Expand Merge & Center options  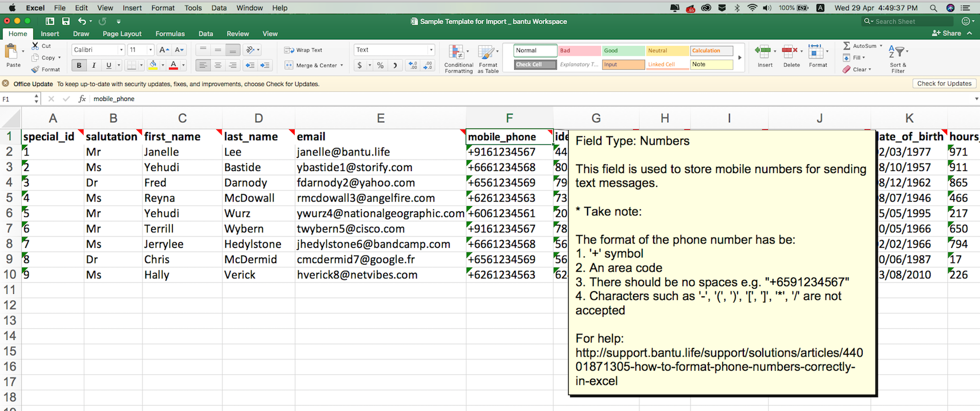click(x=342, y=65)
